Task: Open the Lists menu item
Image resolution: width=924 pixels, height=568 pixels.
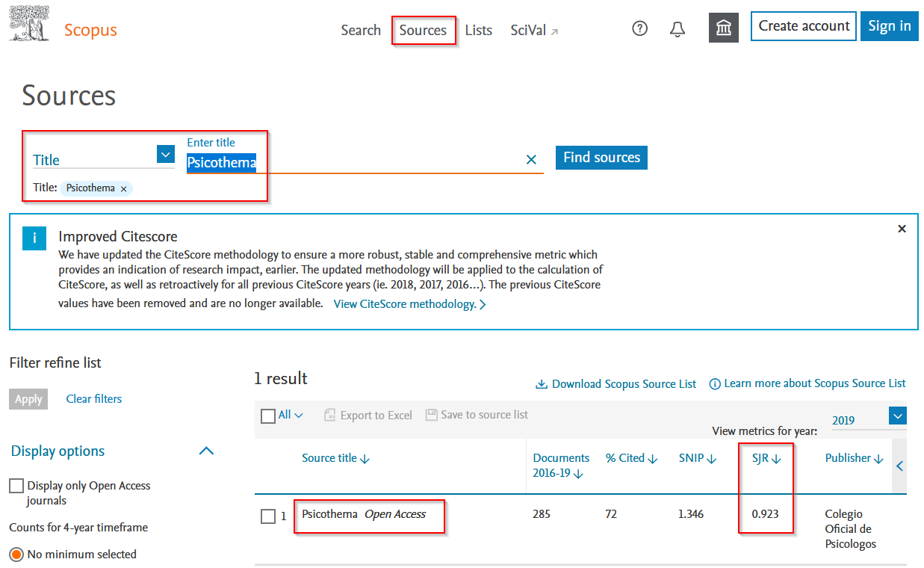Action: point(478,30)
